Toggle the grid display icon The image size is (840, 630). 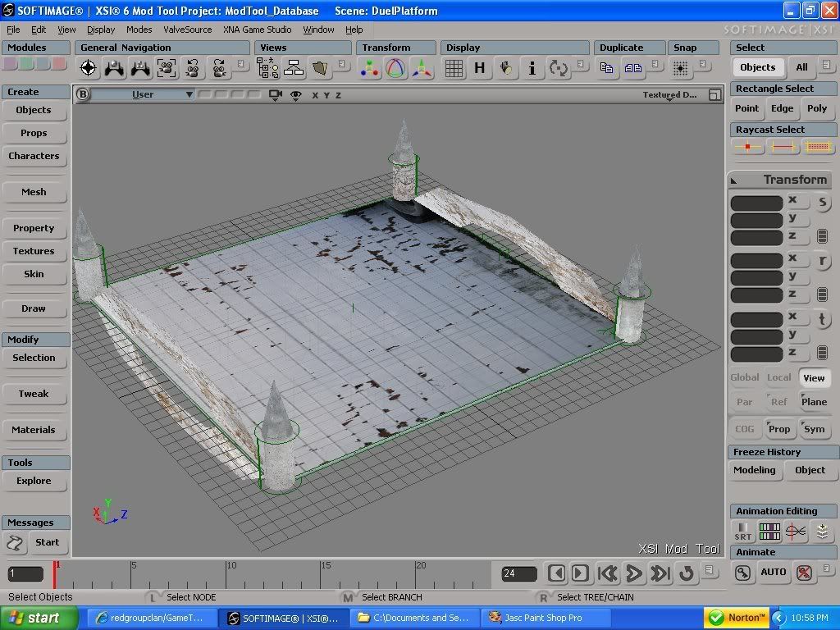click(454, 68)
